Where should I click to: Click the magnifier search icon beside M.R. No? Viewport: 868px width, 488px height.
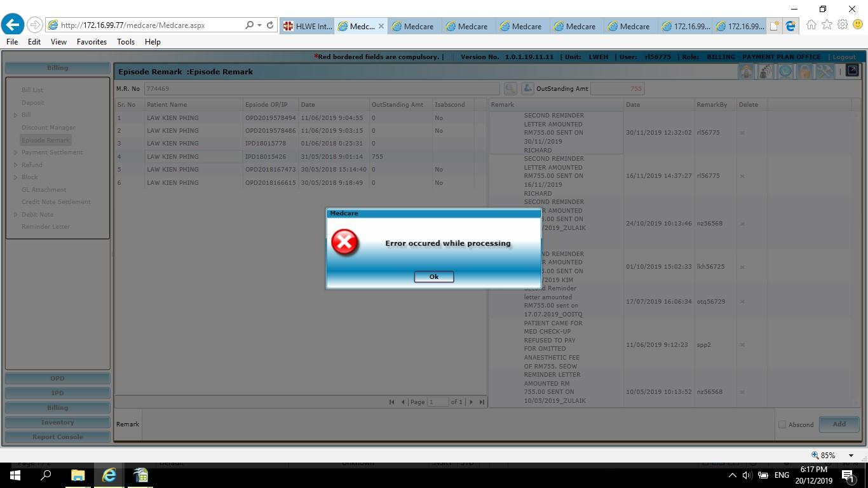point(510,89)
